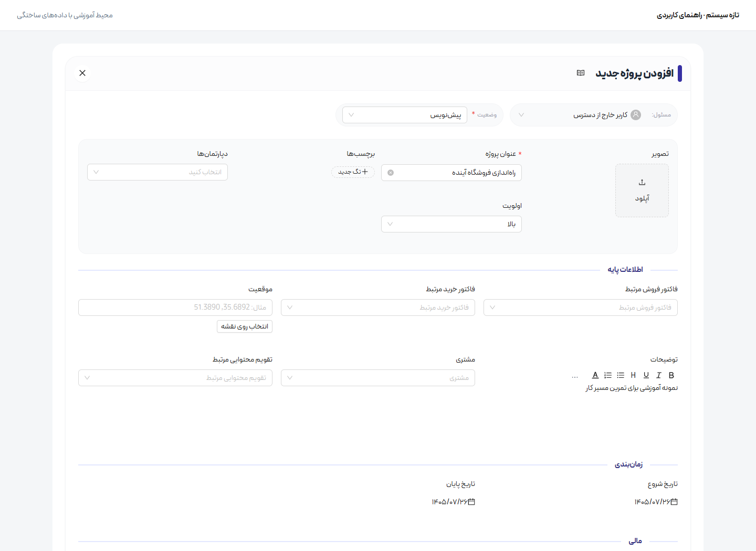756x551 pixels.
Task: Click the زمان‌بندی section heading
Action: 628,464
